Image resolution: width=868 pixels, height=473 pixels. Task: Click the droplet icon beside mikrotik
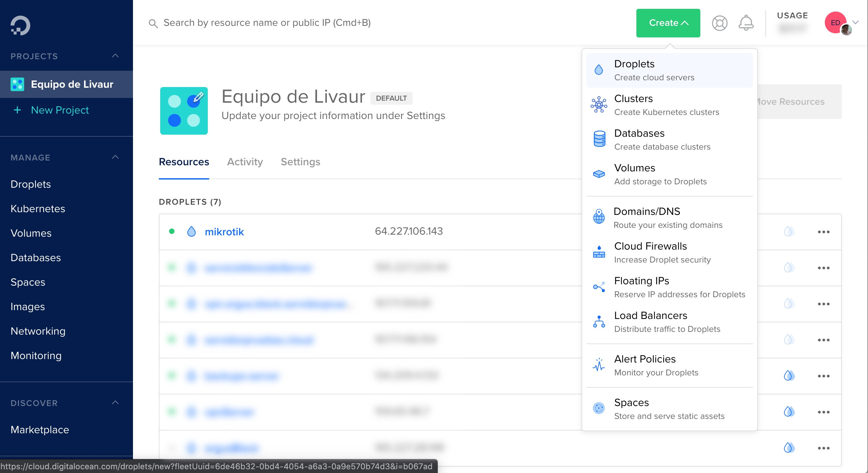191,232
